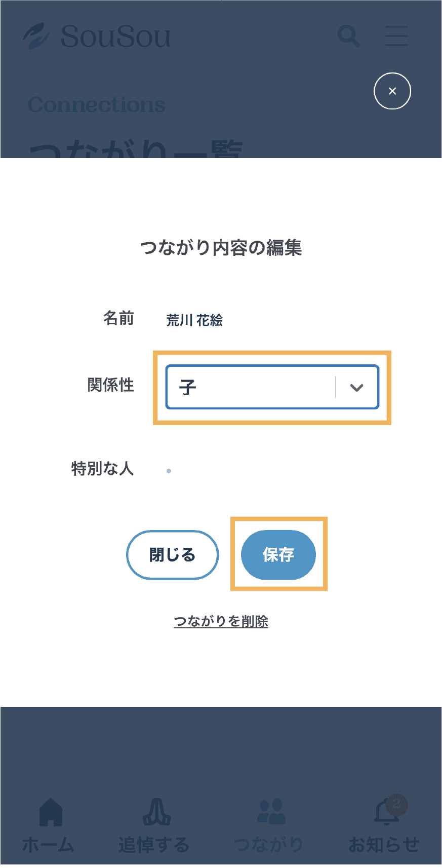Image resolution: width=442 pixels, height=868 pixels.
Task: Close the dialog with the circled X
Action: click(392, 91)
